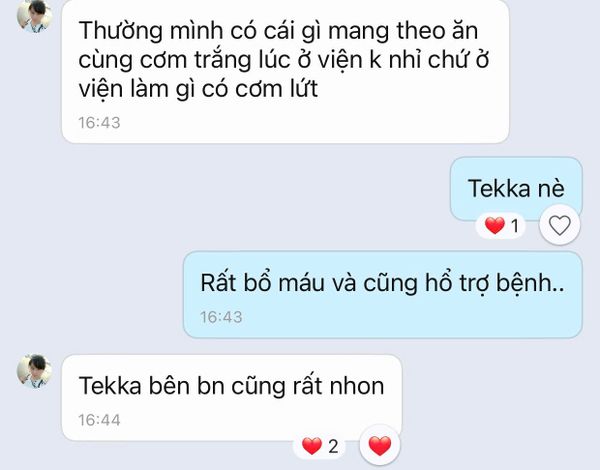Click the 16:43 timestamp in the white bubble
The image size is (600, 470).
pos(99,123)
